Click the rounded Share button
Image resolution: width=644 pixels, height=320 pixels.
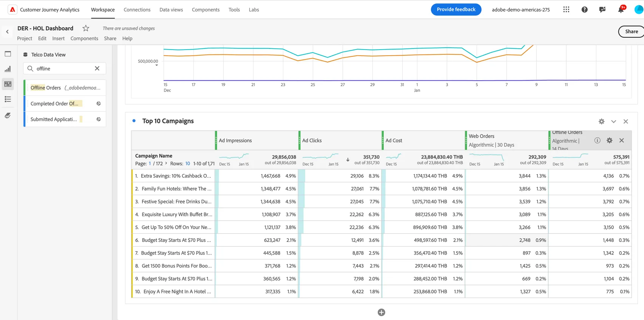tap(631, 32)
